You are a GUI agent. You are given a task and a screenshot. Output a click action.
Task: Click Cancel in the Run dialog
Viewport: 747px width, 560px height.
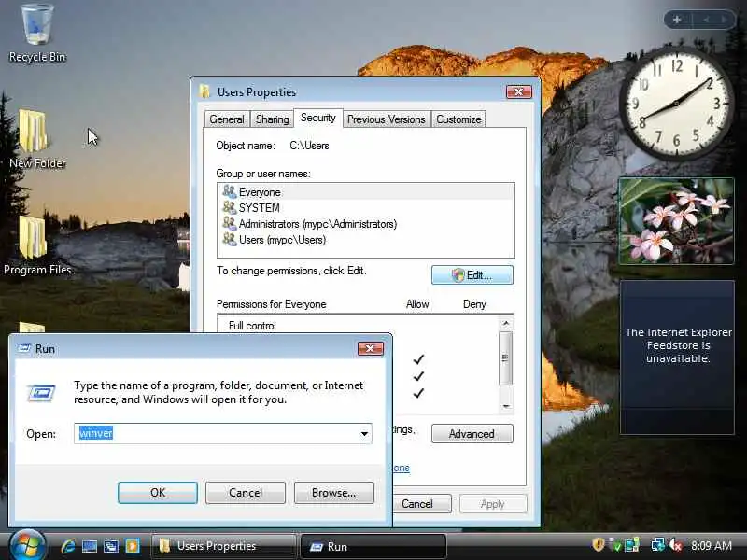[246, 493]
